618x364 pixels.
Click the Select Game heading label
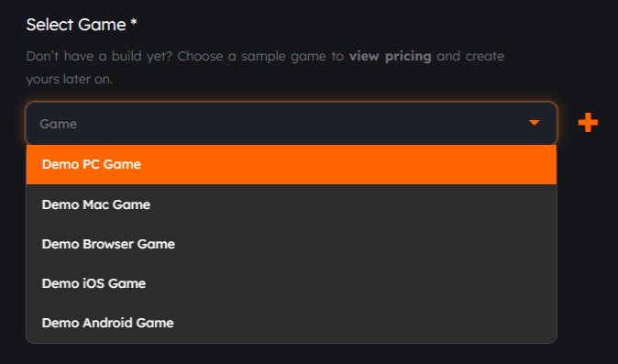(76, 25)
